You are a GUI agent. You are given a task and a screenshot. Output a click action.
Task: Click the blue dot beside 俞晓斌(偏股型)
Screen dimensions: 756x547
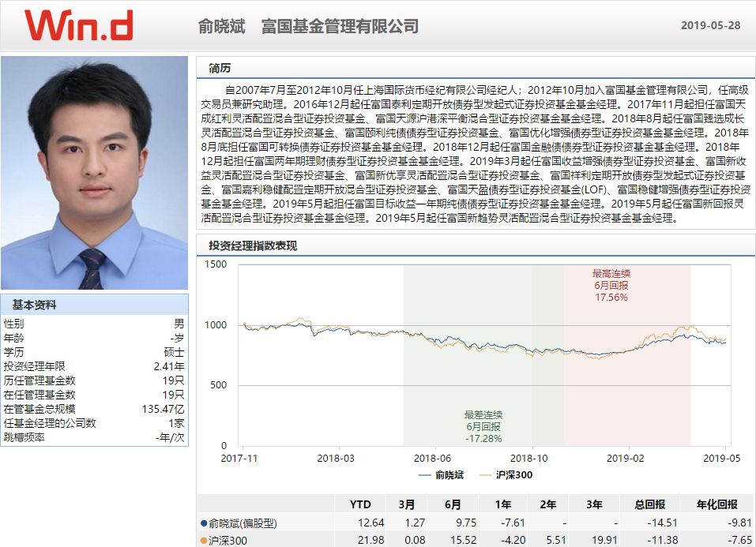tap(204, 523)
